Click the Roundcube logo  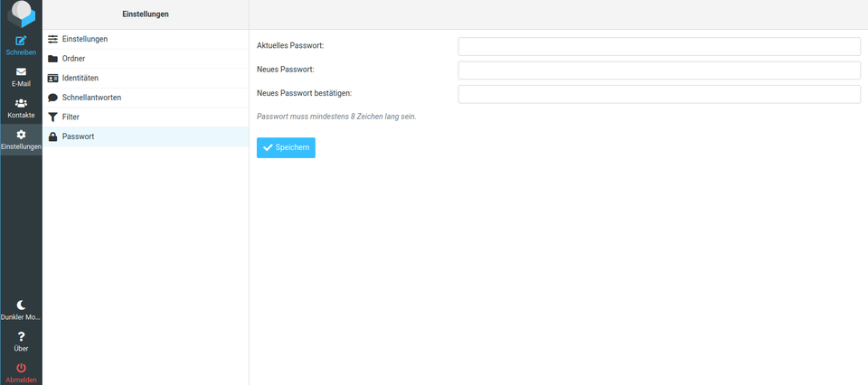[x=21, y=14]
